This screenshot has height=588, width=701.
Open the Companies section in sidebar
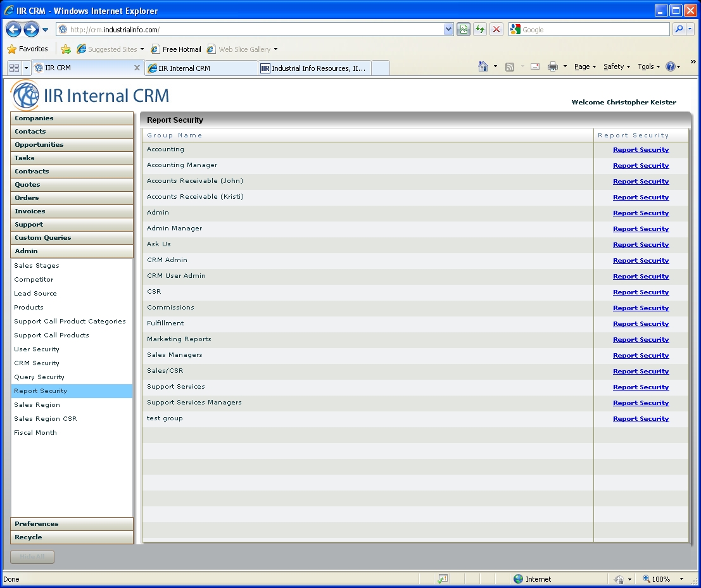[x=72, y=118]
